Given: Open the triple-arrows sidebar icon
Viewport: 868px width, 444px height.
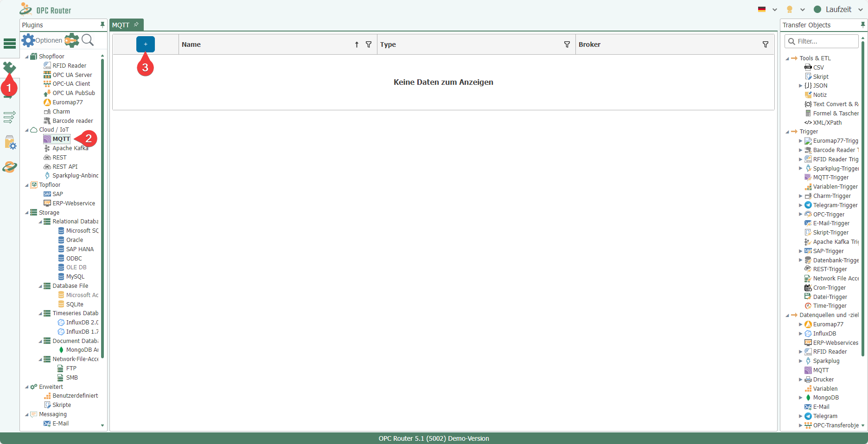Looking at the screenshot, I should pos(10,117).
